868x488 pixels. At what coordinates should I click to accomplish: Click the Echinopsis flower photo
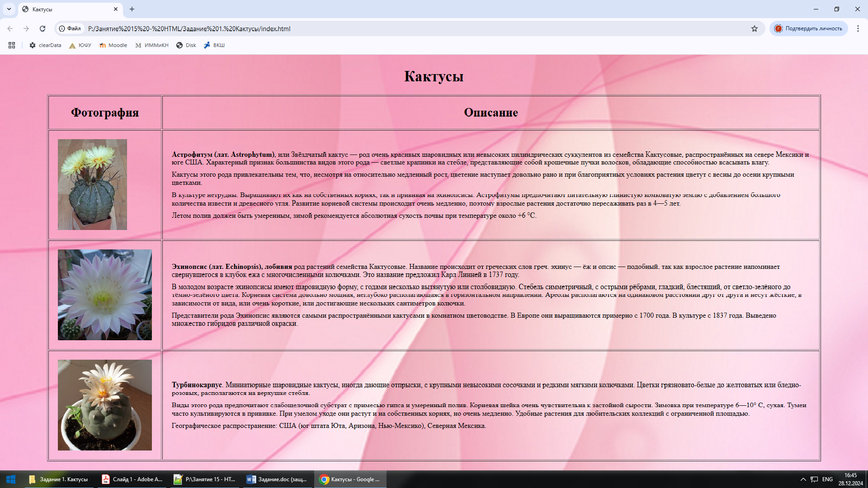(x=105, y=295)
